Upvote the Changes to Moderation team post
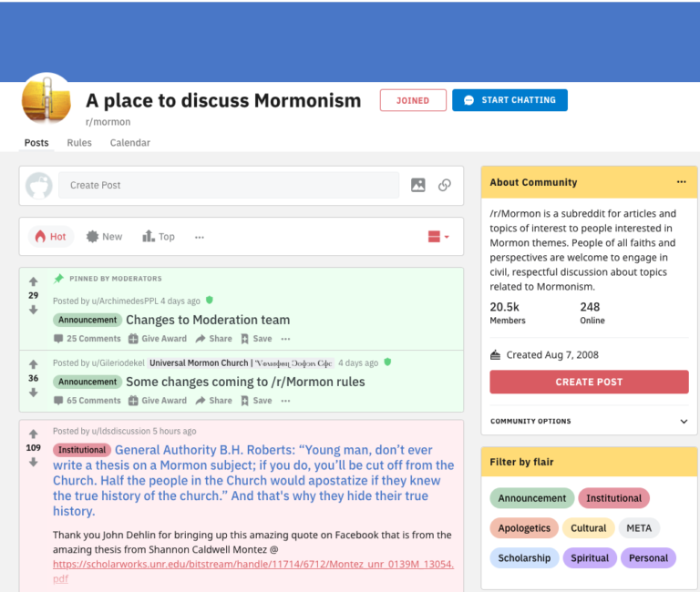This screenshot has width=700, height=592. pos(34,281)
